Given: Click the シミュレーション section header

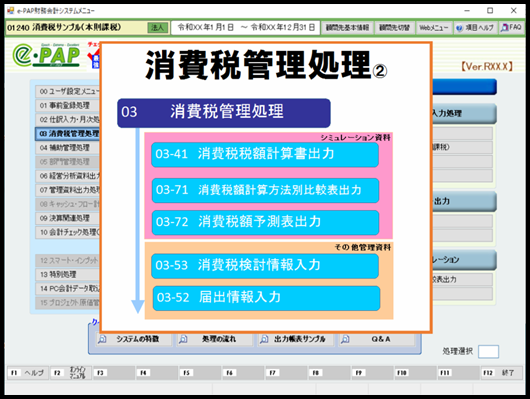Looking at the screenshot, I should coord(464,260).
